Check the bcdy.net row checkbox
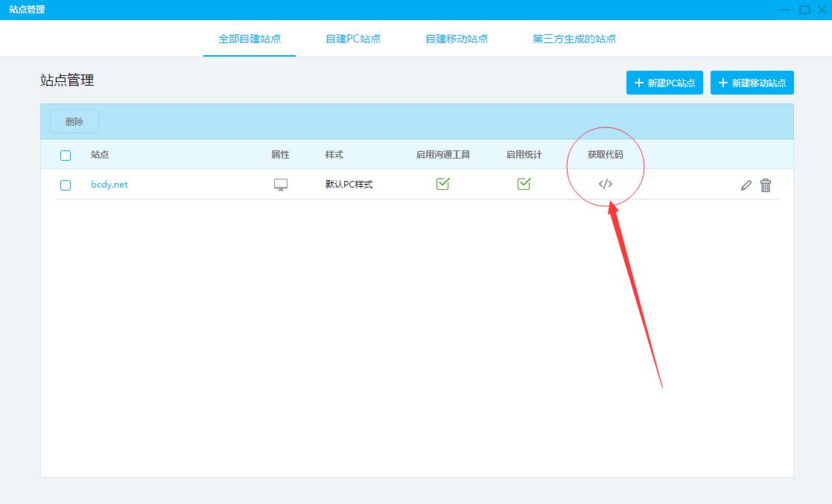 66,185
